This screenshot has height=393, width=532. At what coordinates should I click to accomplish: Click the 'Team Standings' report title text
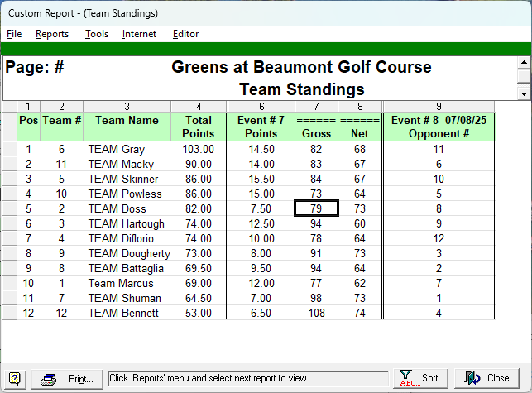click(302, 89)
